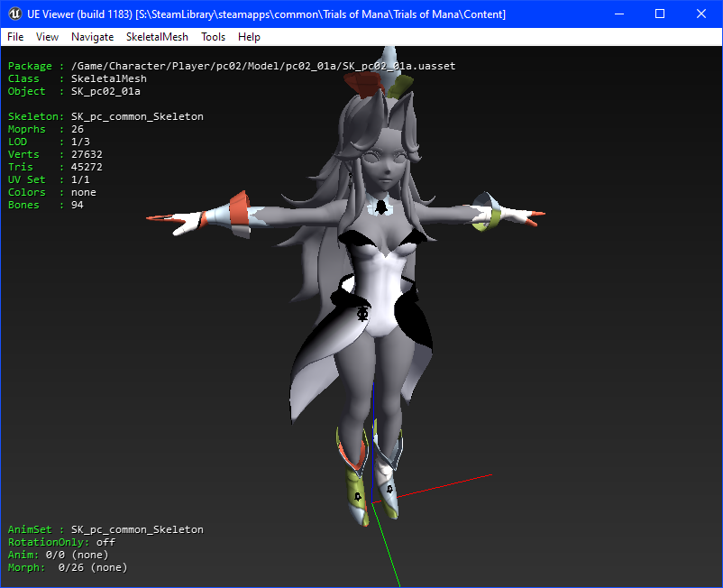Viewport: 723px width, 588px height.
Task: Click the Class value SkeletalMesh
Action: [x=109, y=78]
